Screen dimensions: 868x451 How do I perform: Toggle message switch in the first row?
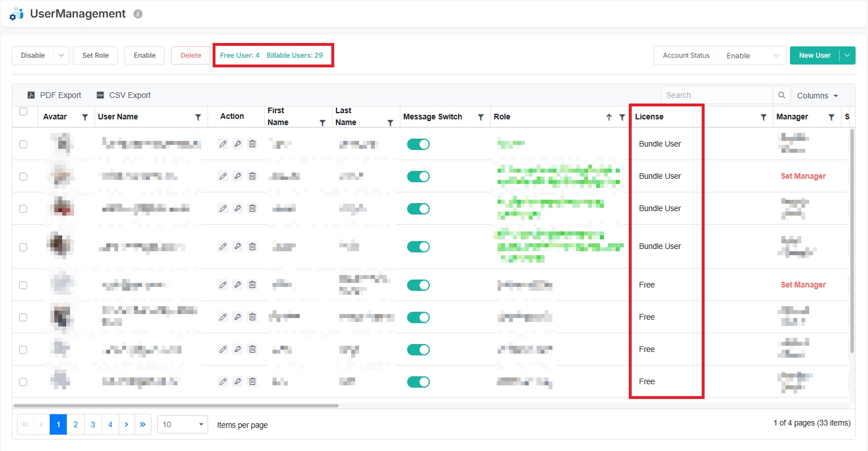point(418,144)
